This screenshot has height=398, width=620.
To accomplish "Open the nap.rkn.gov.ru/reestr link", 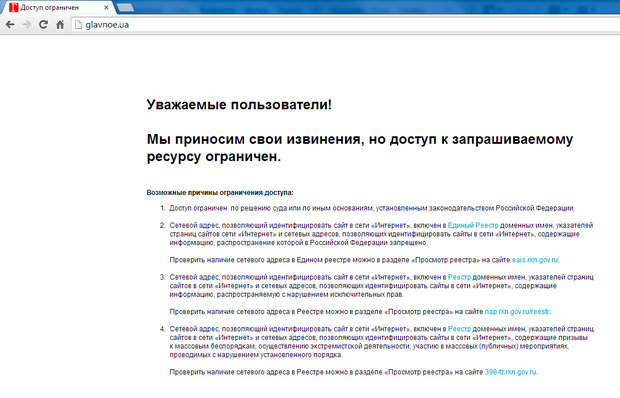I will [517, 311].
